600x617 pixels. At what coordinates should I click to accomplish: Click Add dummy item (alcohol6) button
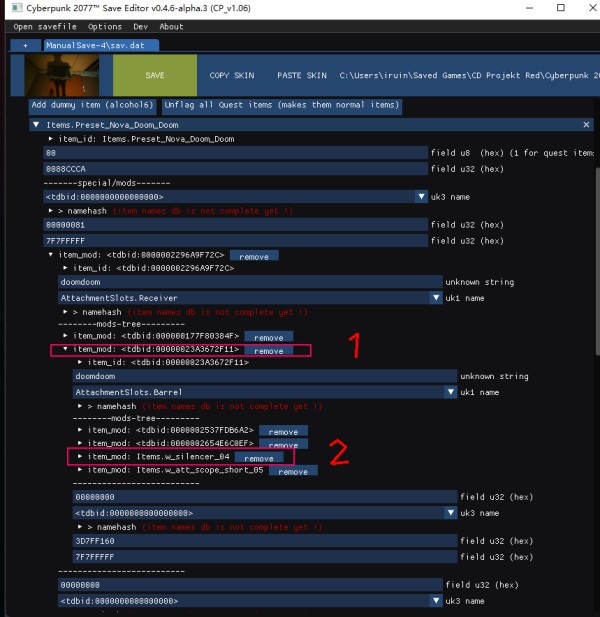[93, 105]
